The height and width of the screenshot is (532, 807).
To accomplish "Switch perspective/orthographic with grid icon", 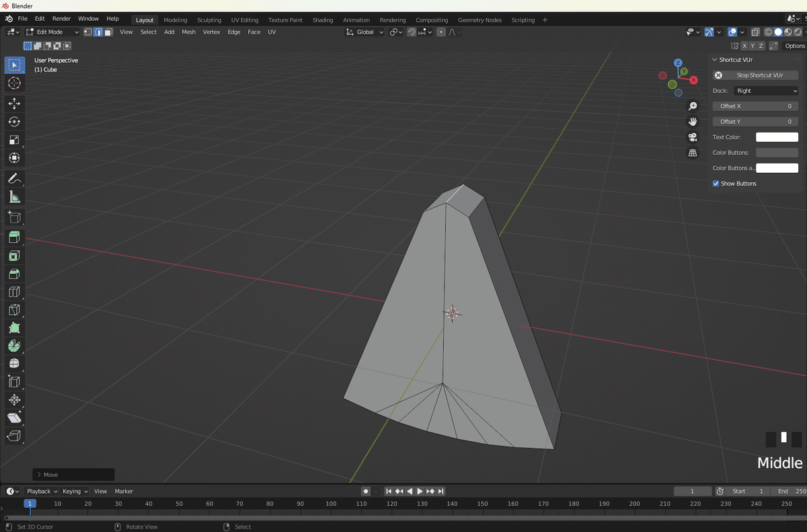I will 693,153.
